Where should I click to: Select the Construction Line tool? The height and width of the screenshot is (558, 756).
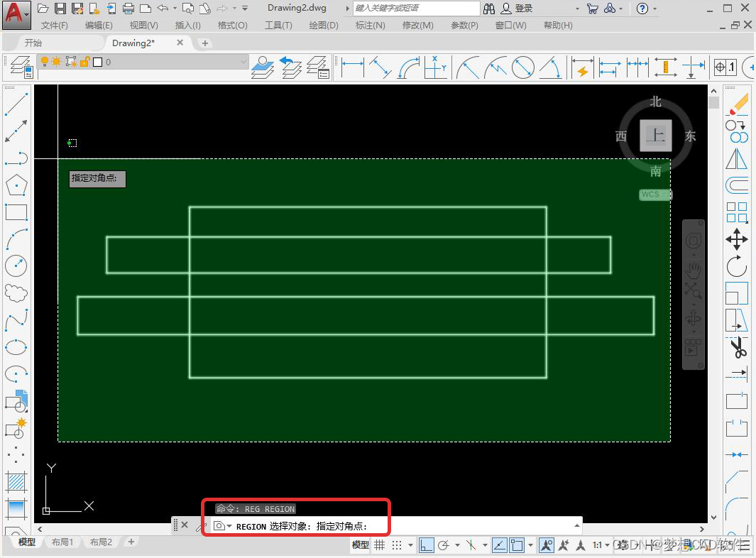[16, 131]
